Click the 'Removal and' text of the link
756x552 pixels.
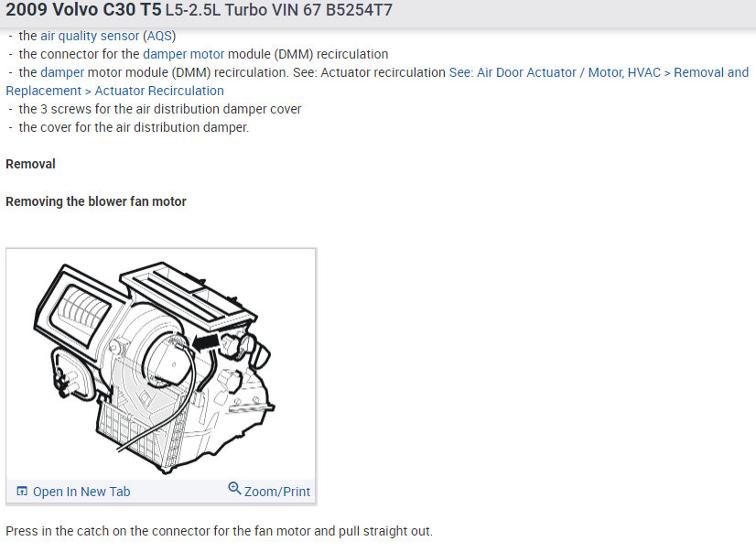711,72
